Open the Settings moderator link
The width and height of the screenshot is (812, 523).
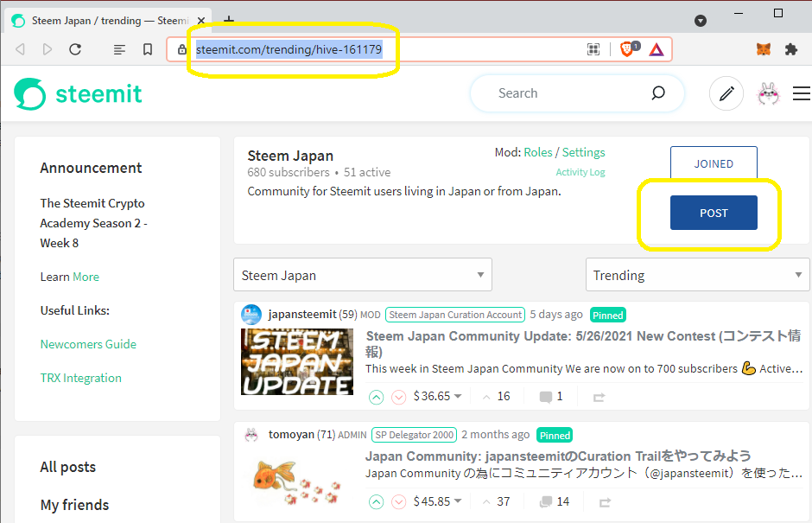[x=584, y=152]
